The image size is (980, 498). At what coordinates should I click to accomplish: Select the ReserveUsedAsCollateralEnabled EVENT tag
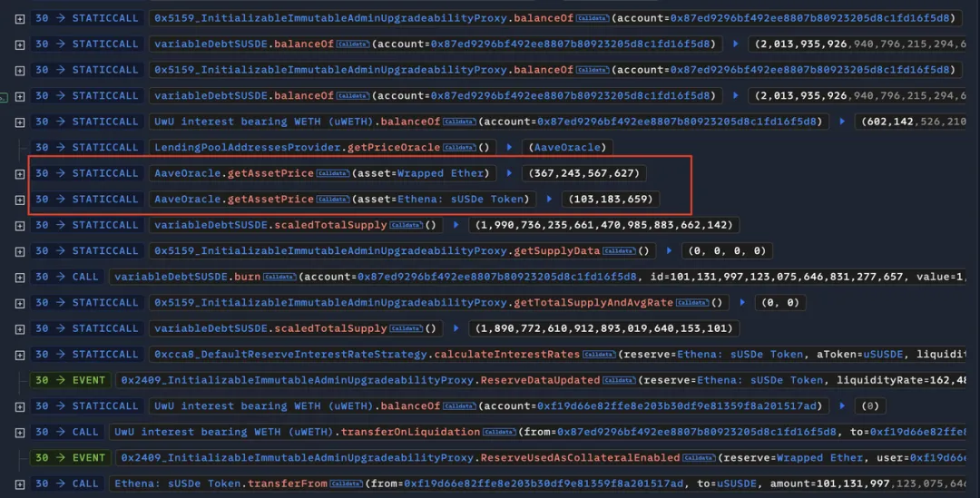70,458
